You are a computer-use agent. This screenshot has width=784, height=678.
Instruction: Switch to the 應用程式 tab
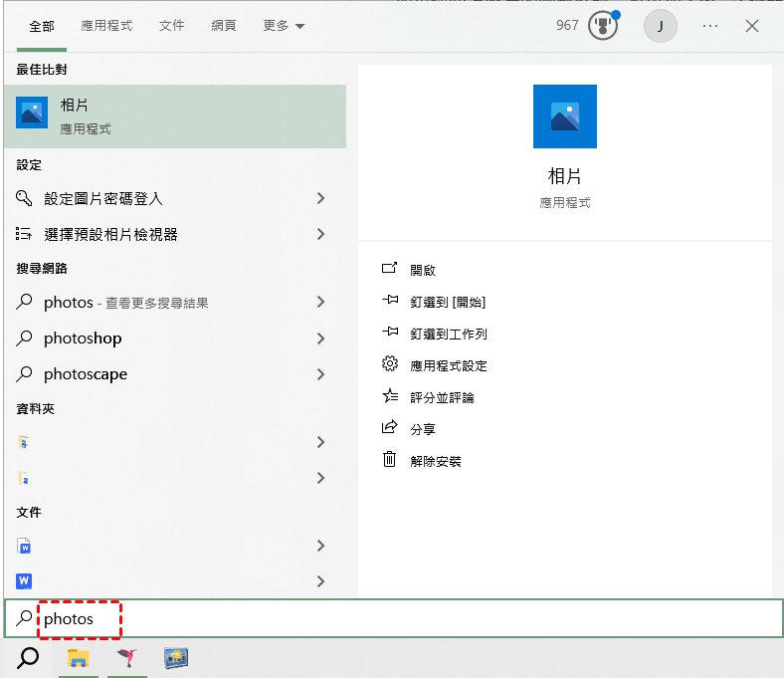pos(106,26)
